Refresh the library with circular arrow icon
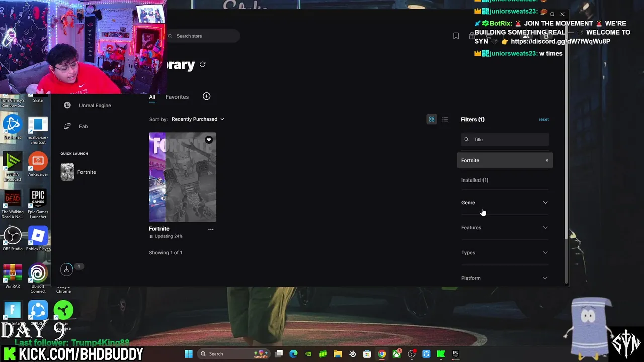Viewport: 644px width, 362px height. 202,64
